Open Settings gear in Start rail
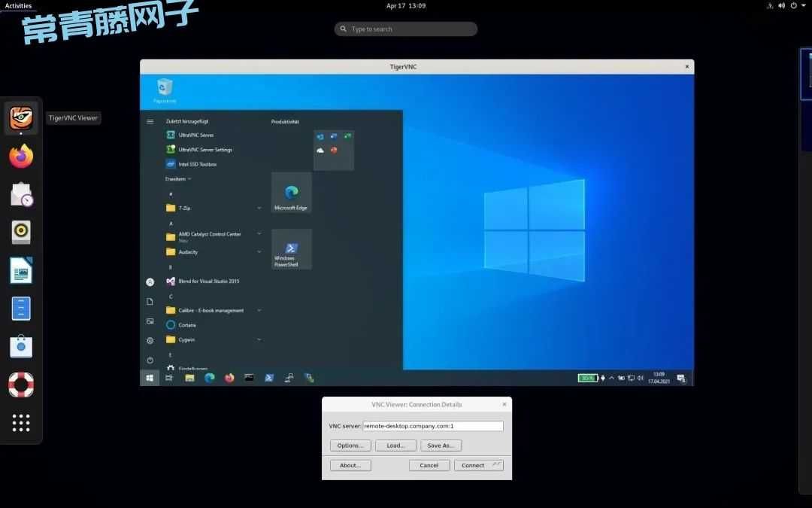Screen dimensions: 812x508 pos(150,341)
